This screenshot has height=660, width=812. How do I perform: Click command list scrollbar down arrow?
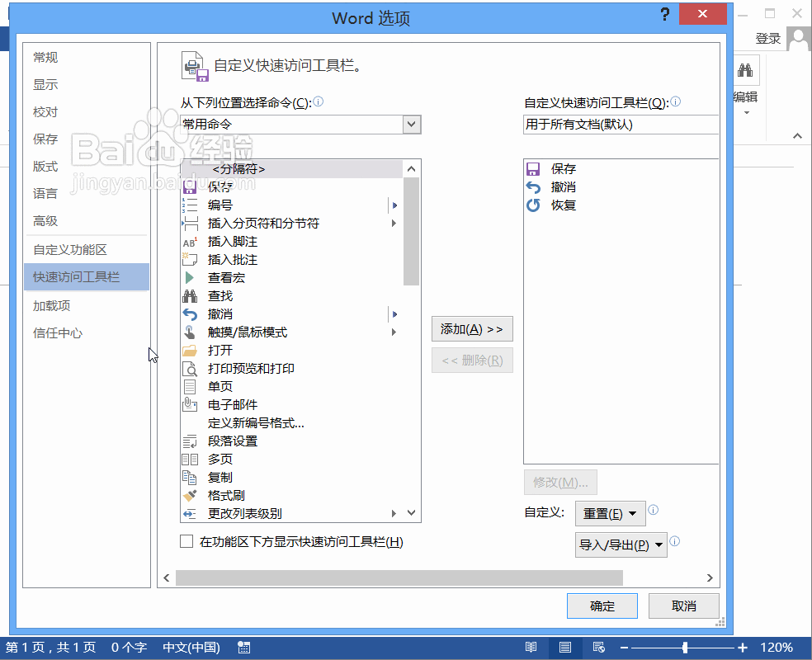pyautogui.click(x=412, y=513)
